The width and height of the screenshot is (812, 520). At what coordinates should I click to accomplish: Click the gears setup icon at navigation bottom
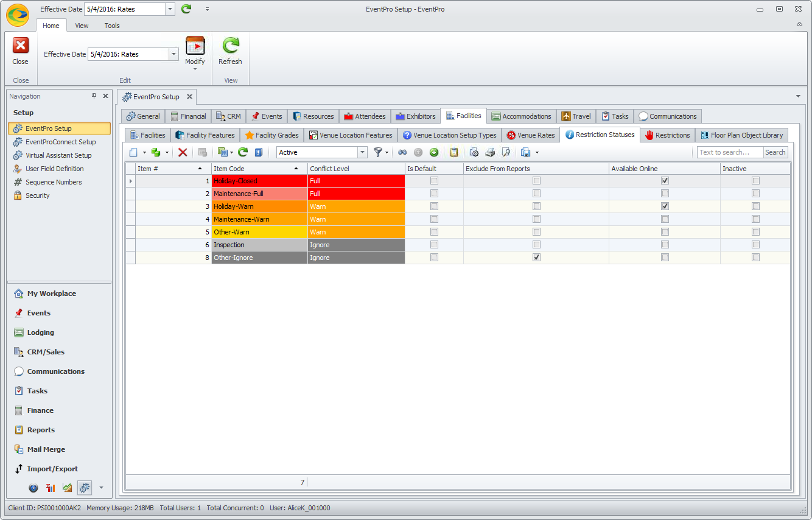point(85,488)
